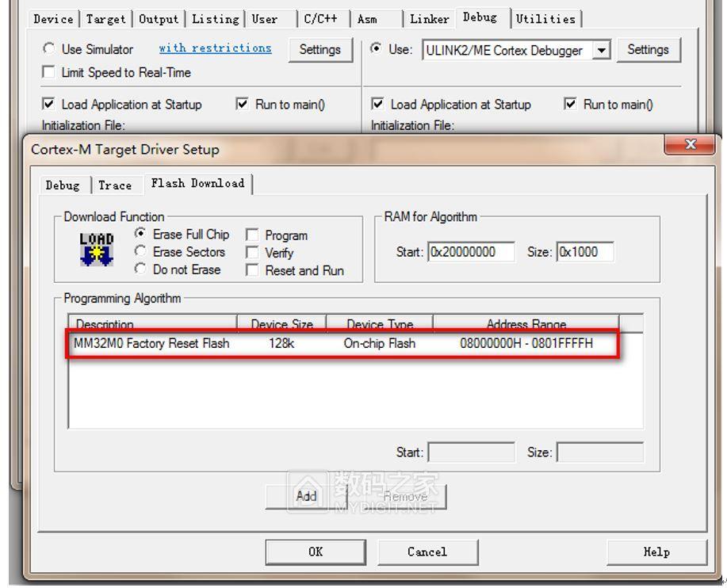Confirm with the OK button
Image resolution: width=727 pixels, height=588 pixels.
[316, 552]
